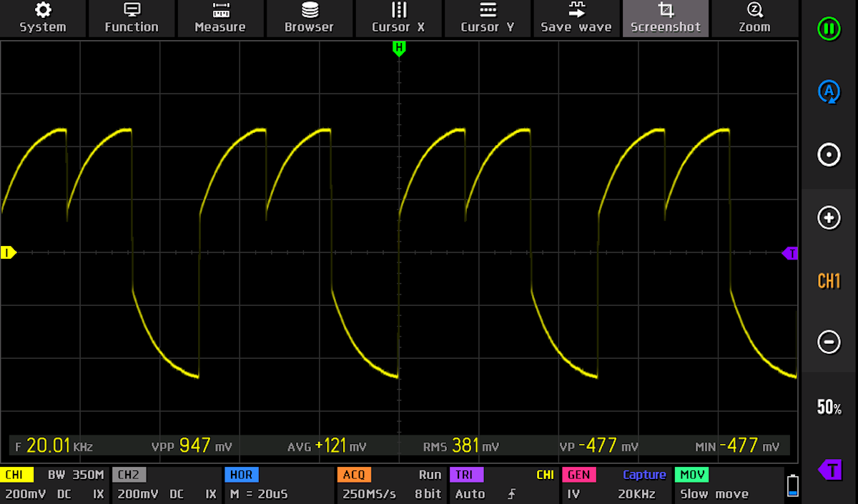Open the Browser storage menu

pyautogui.click(x=309, y=18)
